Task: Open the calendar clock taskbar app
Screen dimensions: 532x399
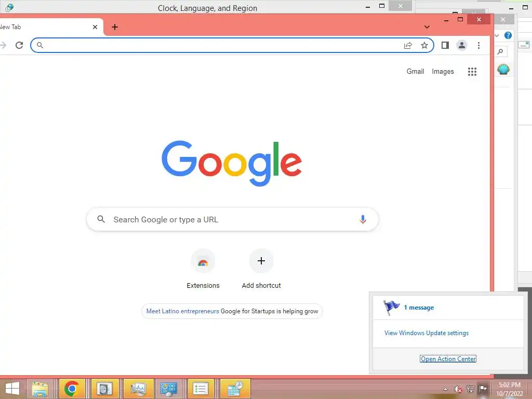Action: point(235,389)
